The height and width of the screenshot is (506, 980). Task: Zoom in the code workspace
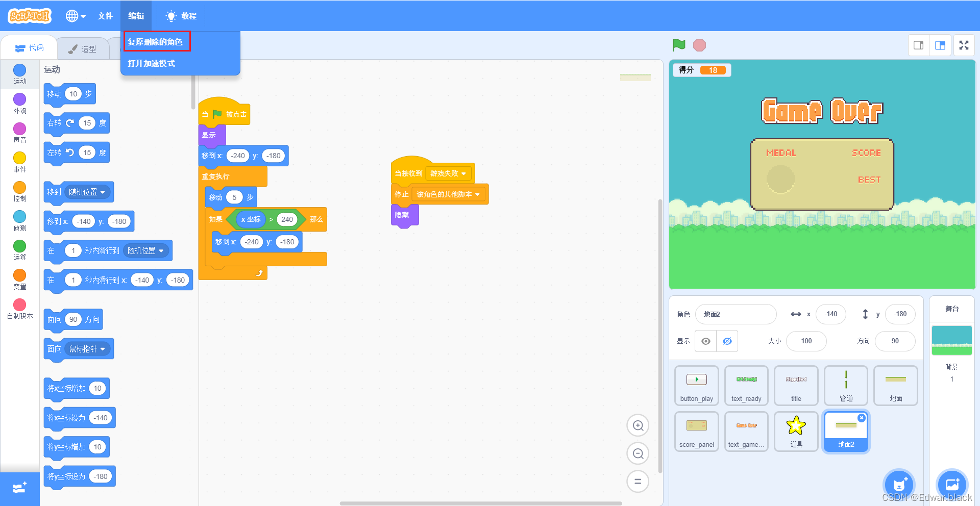(638, 425)
